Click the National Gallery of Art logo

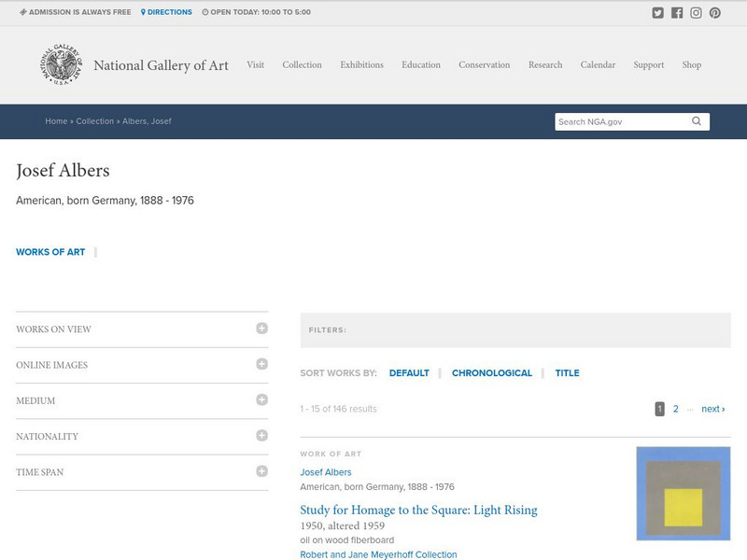[x=61, y=65]
